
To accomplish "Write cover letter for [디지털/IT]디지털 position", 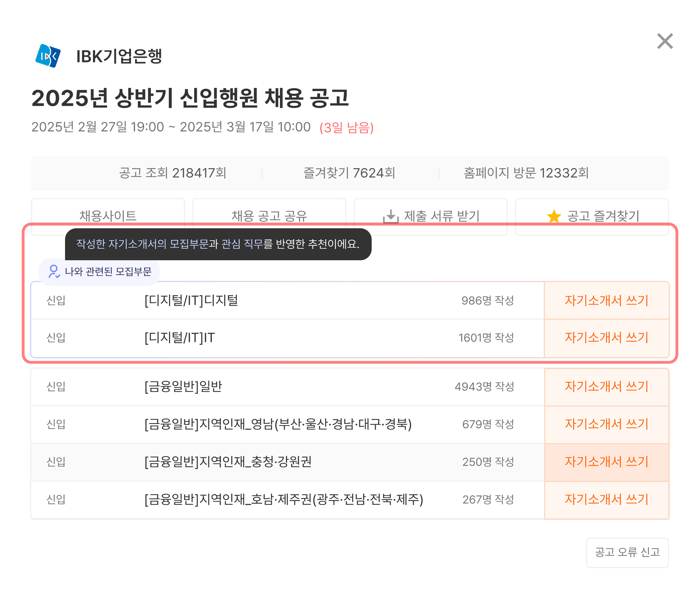I will (x=607, y=300).
